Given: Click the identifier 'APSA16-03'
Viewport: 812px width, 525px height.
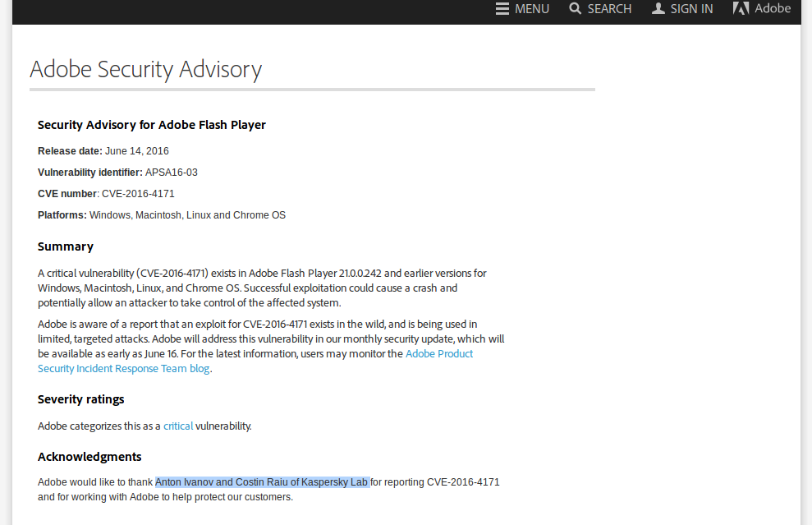Looking at the screenshot, I should click(172, 173).
